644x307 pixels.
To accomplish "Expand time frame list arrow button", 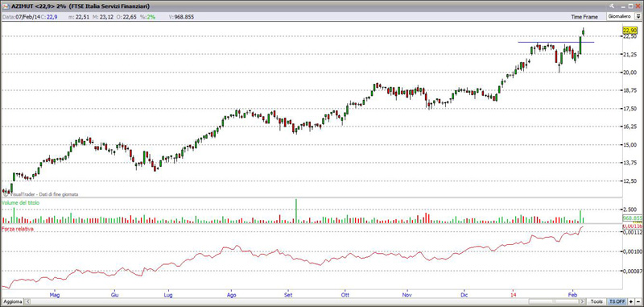I will point(638,16).
